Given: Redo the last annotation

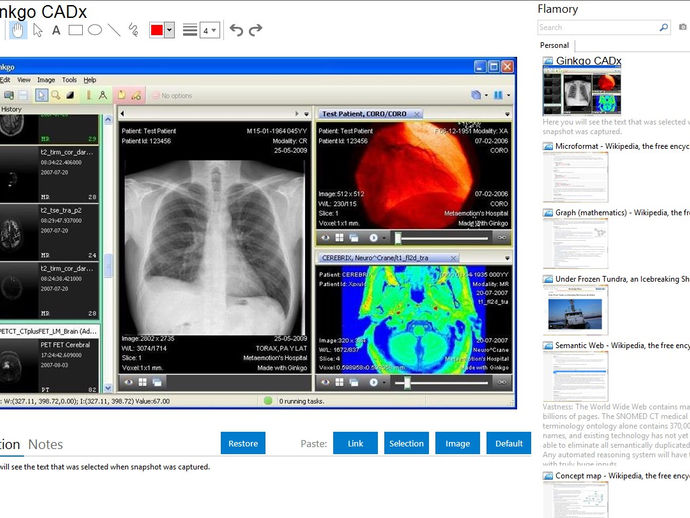Looking at the screenshot, I should 256,30.
